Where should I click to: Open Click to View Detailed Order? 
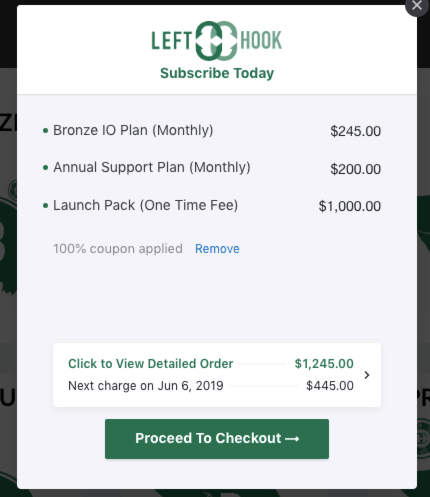(x=150, y=364)
